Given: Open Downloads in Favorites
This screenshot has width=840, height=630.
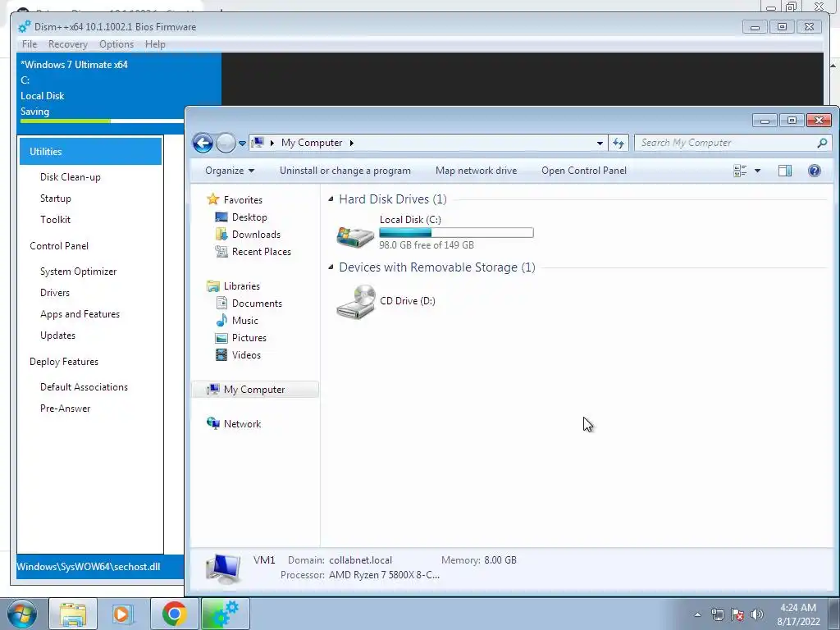Looking at the screenshot, I should tap(256, 234).
